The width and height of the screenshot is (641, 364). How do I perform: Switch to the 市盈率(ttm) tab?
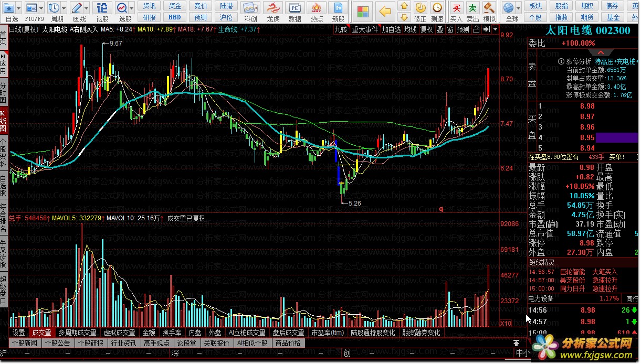coord(328,333)
